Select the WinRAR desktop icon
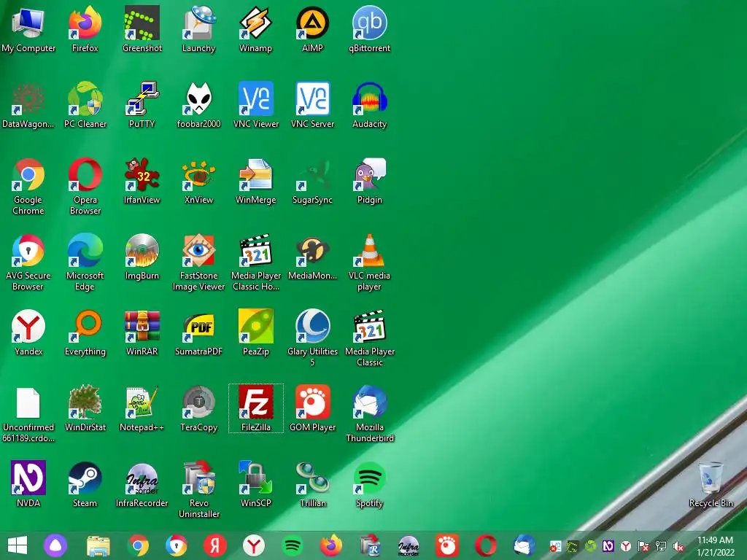Screen dimensions: 747x560 142,332
